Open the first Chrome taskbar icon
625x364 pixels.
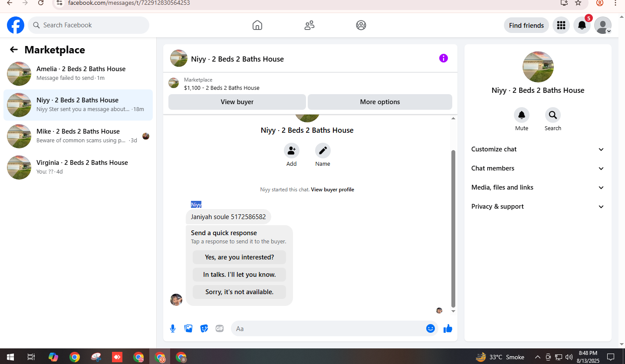(x=75, y=357)
